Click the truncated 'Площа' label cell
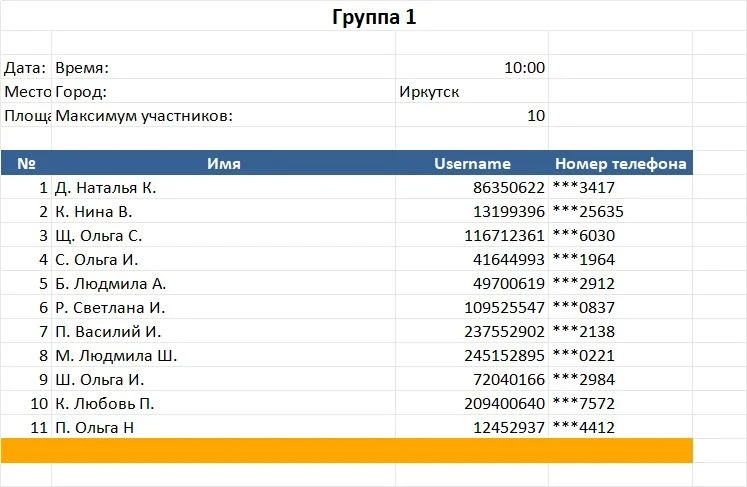Screen dimensions: 747x487 point(26,115)
